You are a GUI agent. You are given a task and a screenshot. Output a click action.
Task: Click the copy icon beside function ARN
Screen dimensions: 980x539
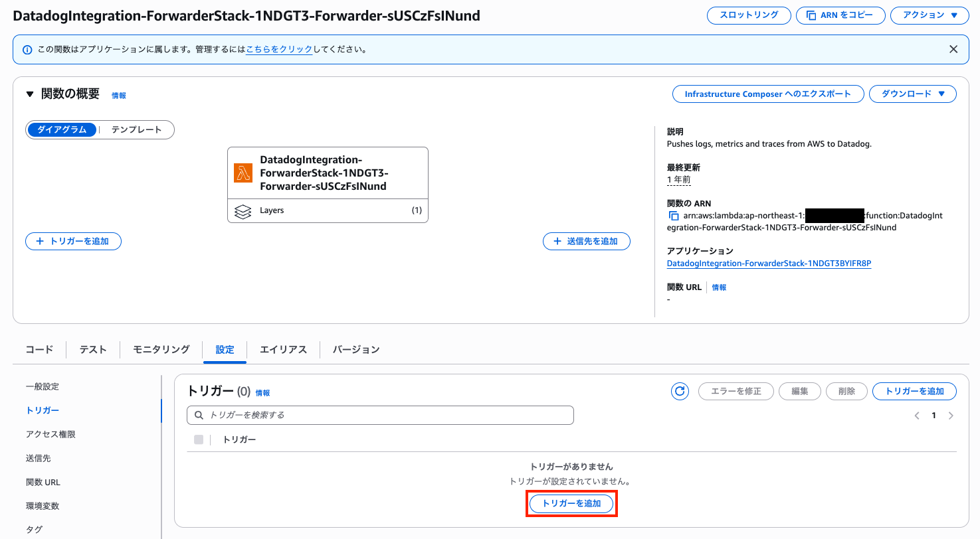(x=673, y=216)
